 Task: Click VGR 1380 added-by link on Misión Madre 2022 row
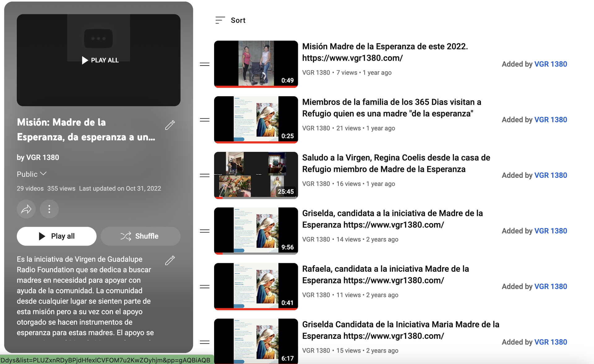551,64
